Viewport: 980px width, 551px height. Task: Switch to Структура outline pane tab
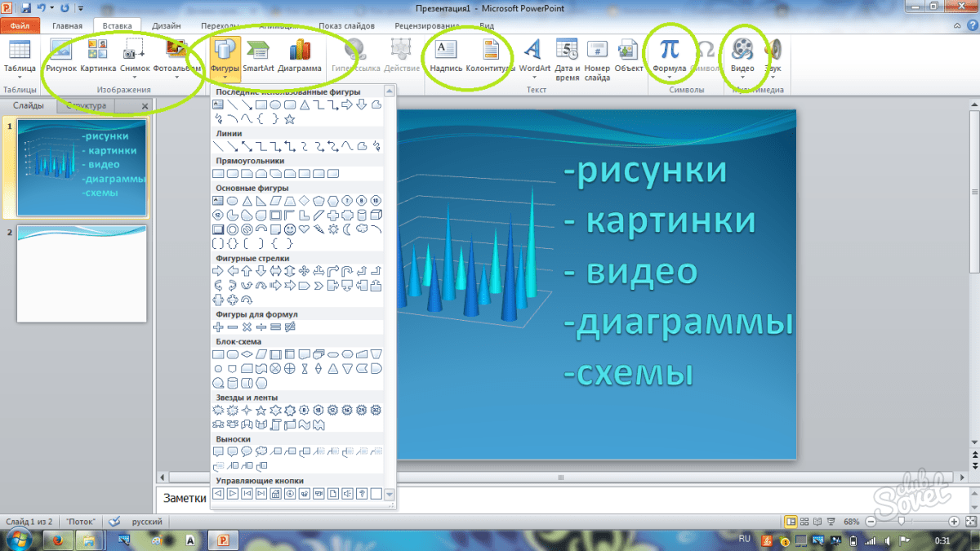(x=87, y=106)
